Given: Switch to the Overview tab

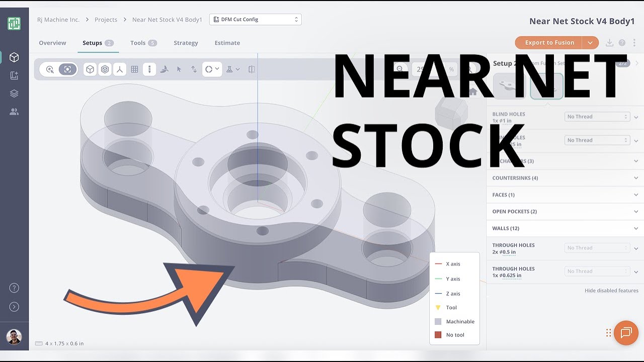Looking at the screenshot, I should (x=52, y=43).
